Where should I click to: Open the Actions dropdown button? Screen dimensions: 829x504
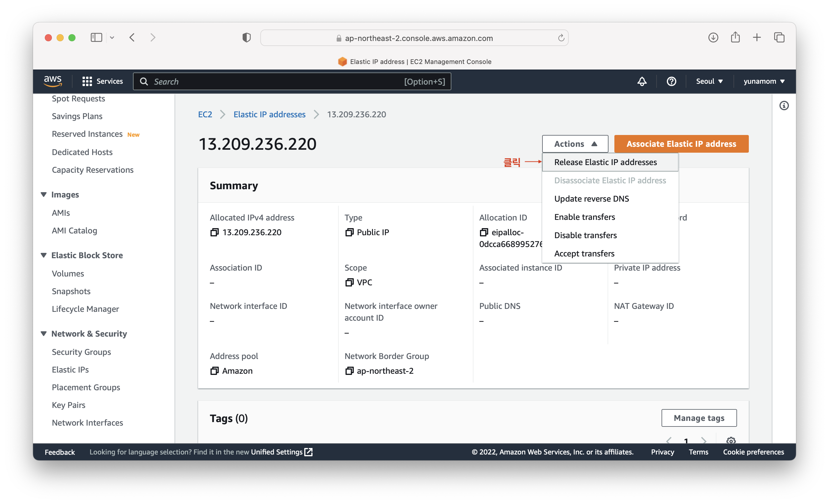[575, 144]
